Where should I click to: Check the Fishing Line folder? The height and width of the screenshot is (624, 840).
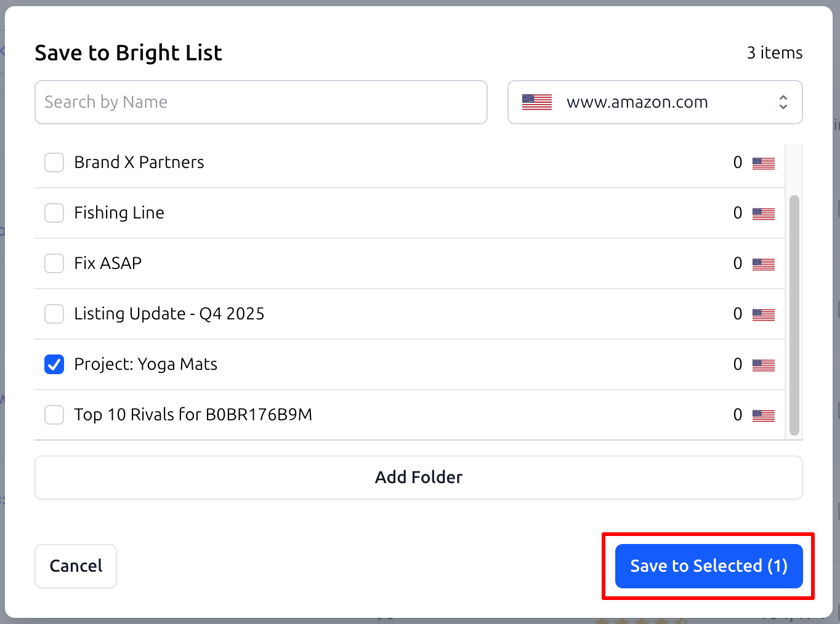54,213
